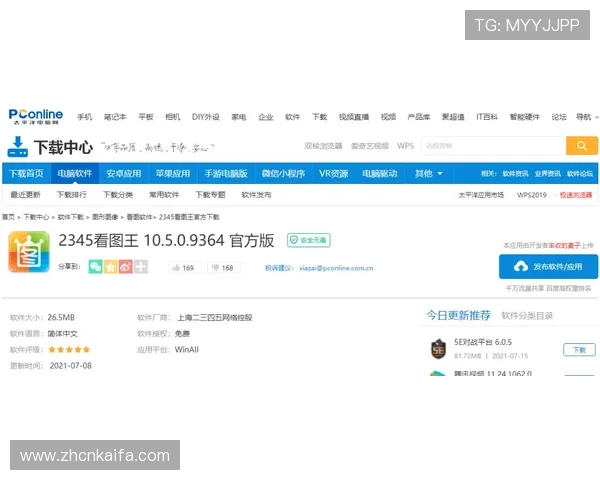The height and width of the screenshot is (480, 600).
Task: Go to 看图软件 in breadcrumb
Action: (139, 217)
